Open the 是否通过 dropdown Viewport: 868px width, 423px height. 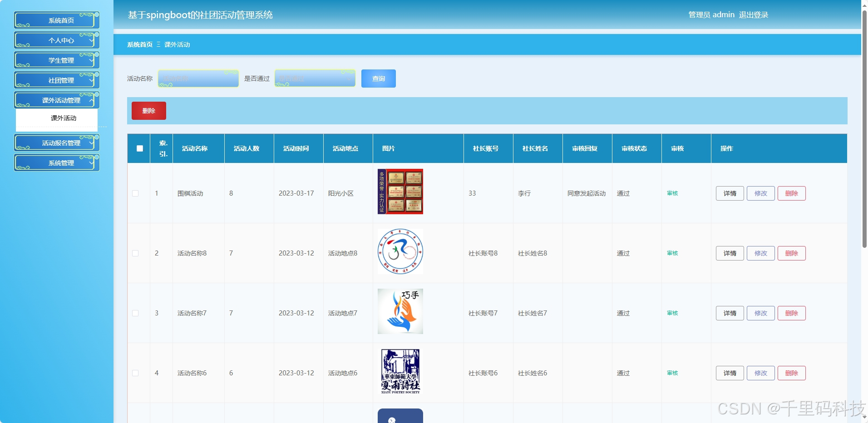(315, 79)
